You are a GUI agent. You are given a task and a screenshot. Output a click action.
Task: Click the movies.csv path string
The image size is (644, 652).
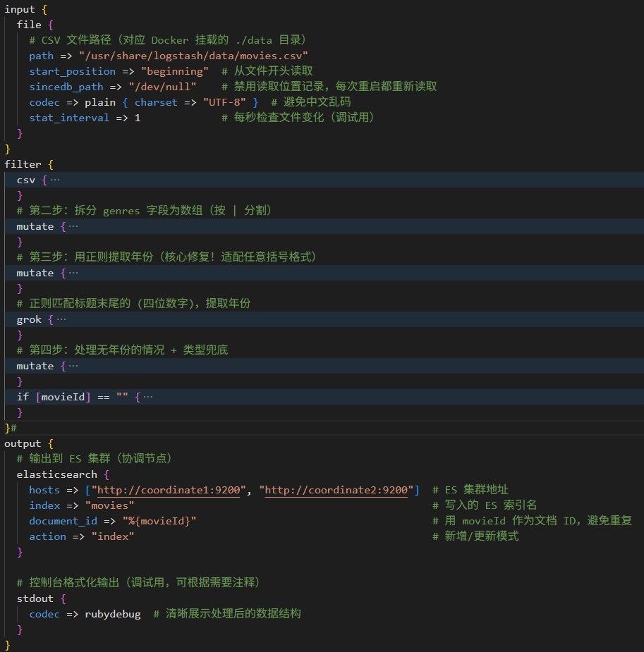[x=193, y=56]
